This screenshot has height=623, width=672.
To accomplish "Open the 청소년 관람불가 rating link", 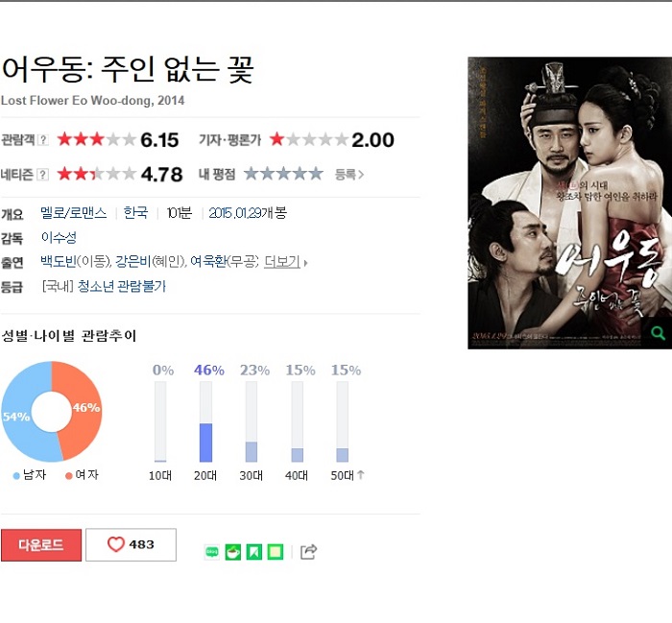I will [121, 286].
